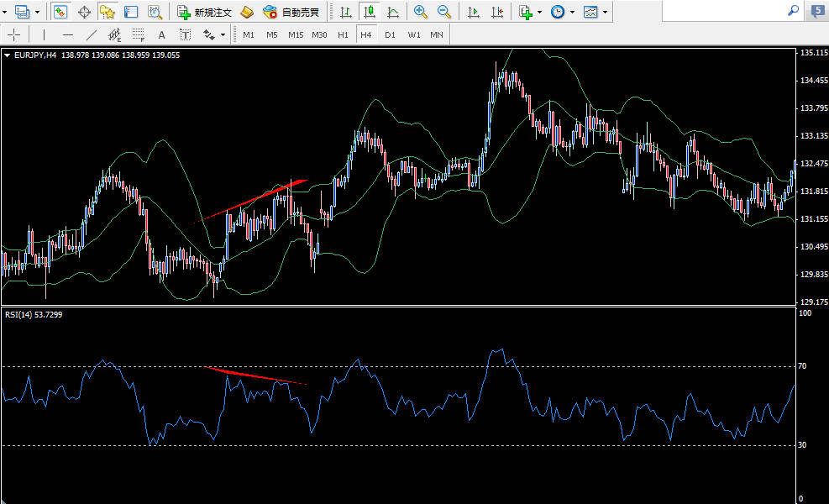The image size is (829, 504).
Task: Zoom in on the chart
Action: coord(420,12)
